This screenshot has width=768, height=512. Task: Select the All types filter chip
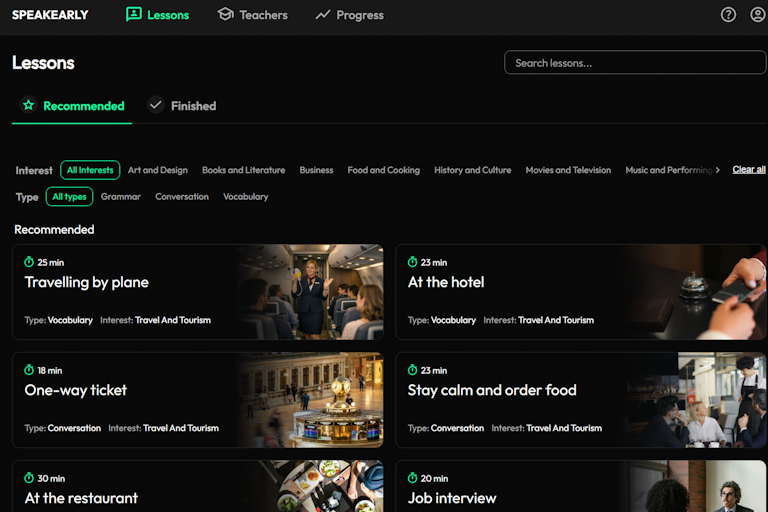70,196
